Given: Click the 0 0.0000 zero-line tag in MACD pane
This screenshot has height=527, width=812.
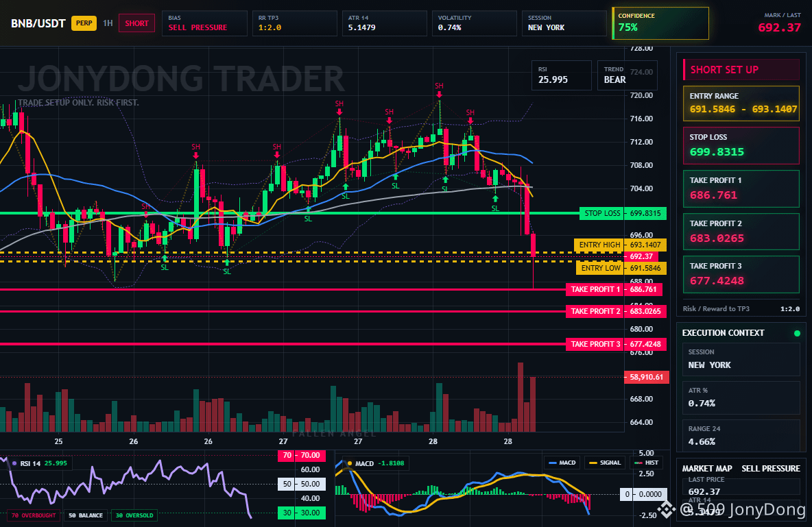Looking at the screenshot, I should (x=644, y=494).
